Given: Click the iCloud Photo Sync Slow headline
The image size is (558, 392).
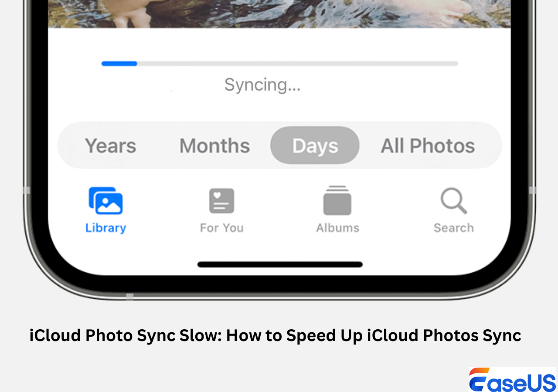Looking at the screenshot, I should (x=275, y=335).
